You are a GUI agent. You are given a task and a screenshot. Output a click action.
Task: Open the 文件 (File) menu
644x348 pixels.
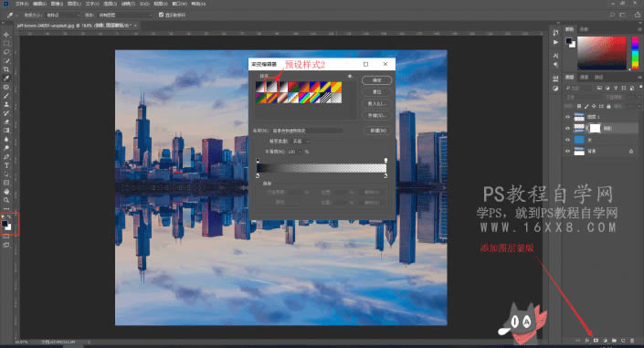(x=22, y=4)
